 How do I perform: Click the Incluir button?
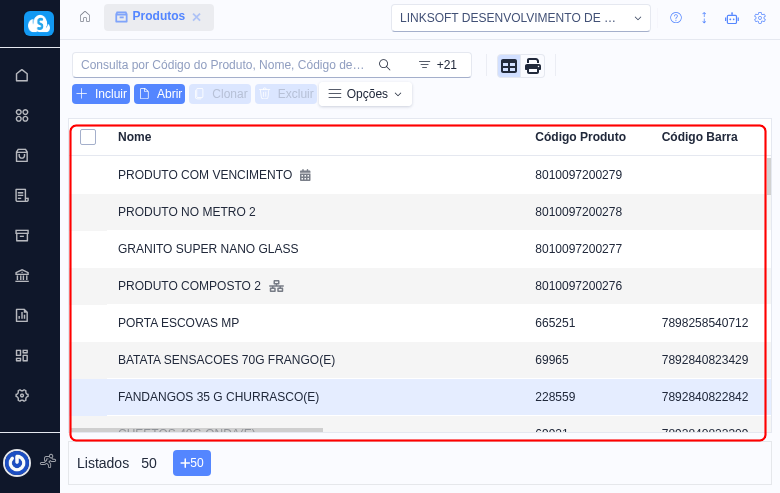pyautogui.click(x=101, y=94)
